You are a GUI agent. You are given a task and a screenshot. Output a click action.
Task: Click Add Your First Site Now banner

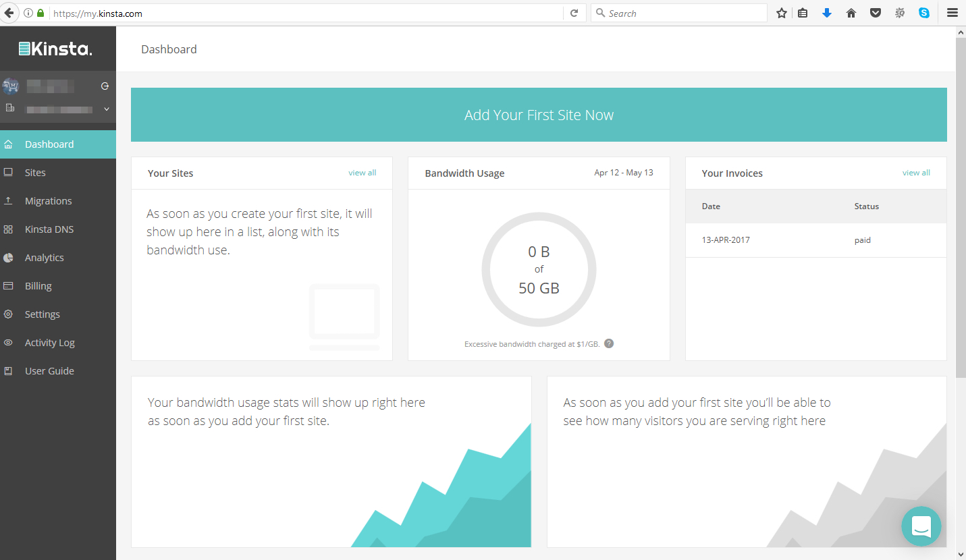tap(539, 115)
